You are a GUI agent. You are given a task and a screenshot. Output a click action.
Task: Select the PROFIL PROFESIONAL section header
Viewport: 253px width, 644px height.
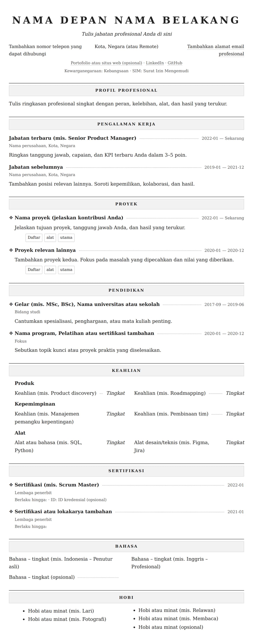(126, 91)
